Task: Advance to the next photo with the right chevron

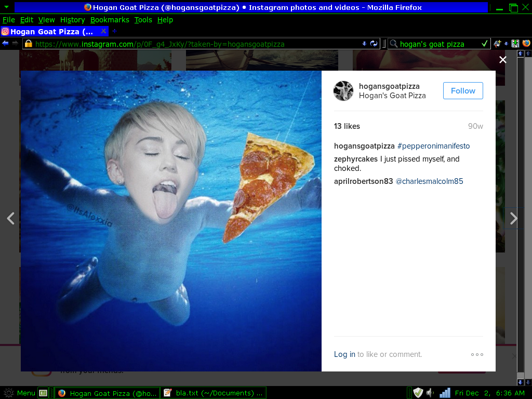Action: pyautogui.click(x=514, y=218)
